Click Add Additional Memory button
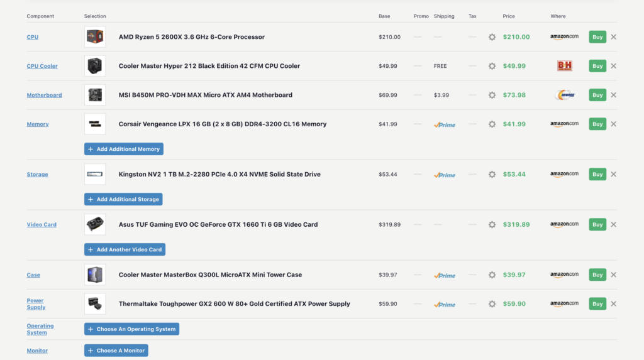Image resolution: width=644 pixels, height=360 pixels. [x=124, y=149]
